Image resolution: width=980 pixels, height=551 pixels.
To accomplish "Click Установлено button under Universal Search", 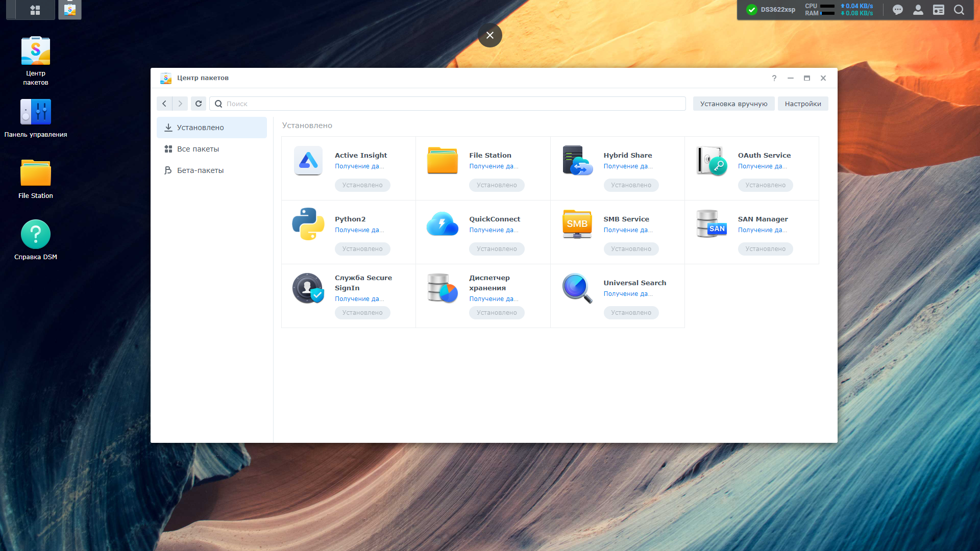I will [631, 313].
